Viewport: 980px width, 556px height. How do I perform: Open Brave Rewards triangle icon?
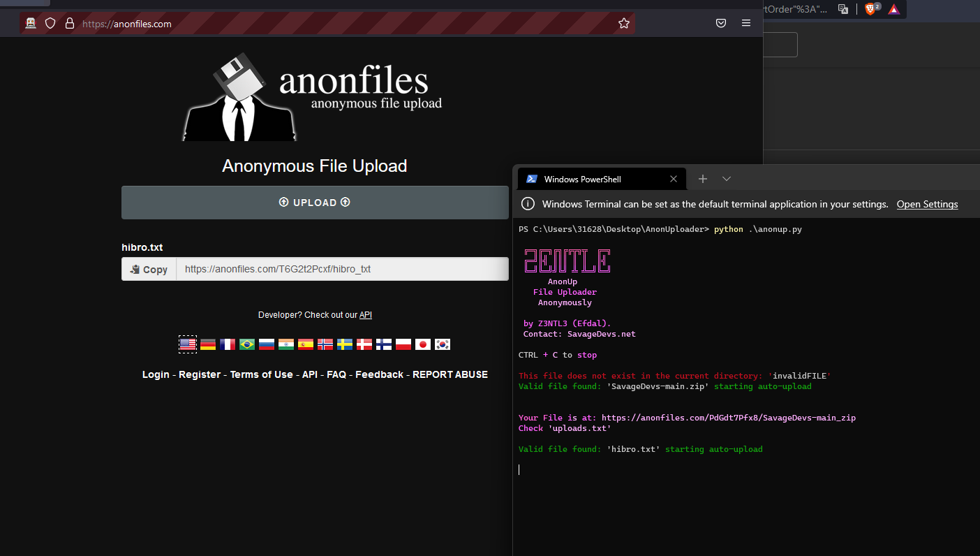(x=894, y=9)
